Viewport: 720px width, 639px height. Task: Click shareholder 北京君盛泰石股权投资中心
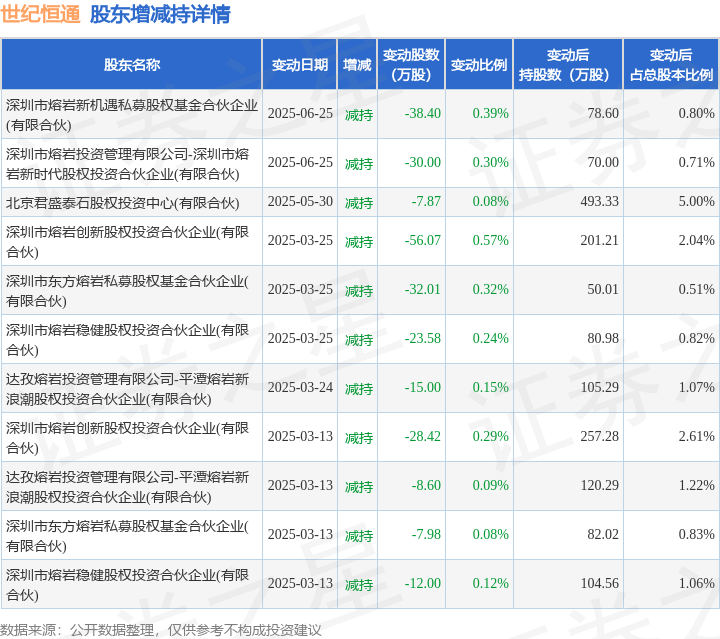pos(123,202)
